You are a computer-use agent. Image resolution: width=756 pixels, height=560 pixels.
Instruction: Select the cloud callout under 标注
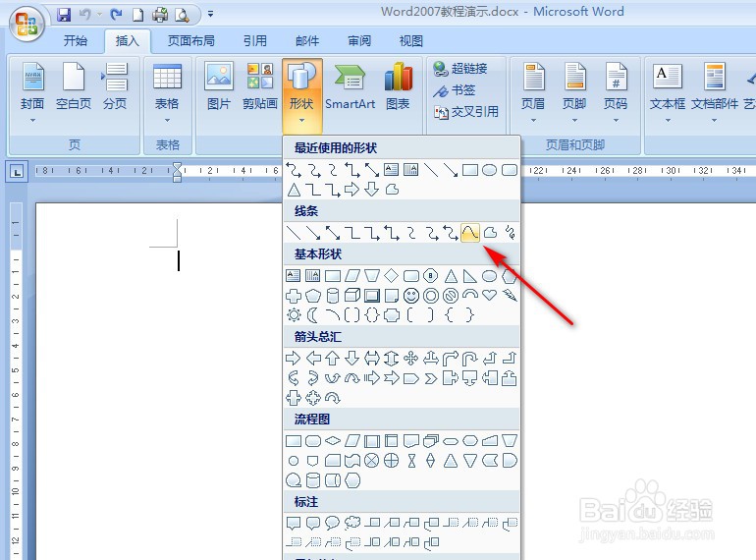352,523
